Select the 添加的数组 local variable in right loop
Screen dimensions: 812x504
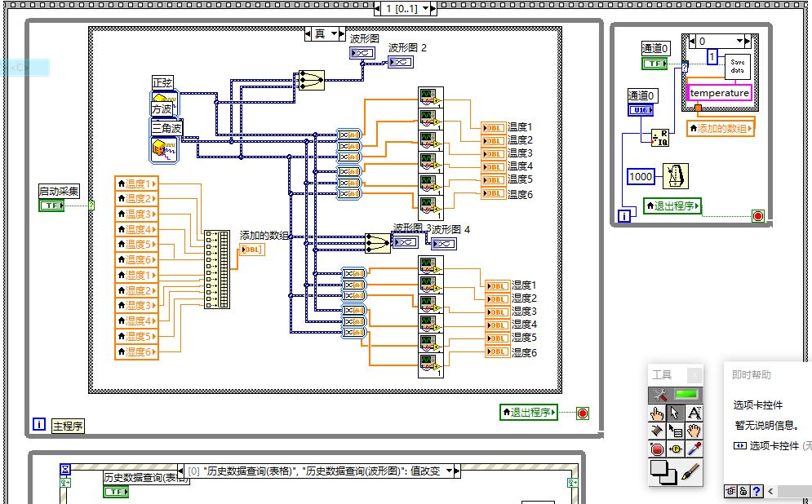719,128
